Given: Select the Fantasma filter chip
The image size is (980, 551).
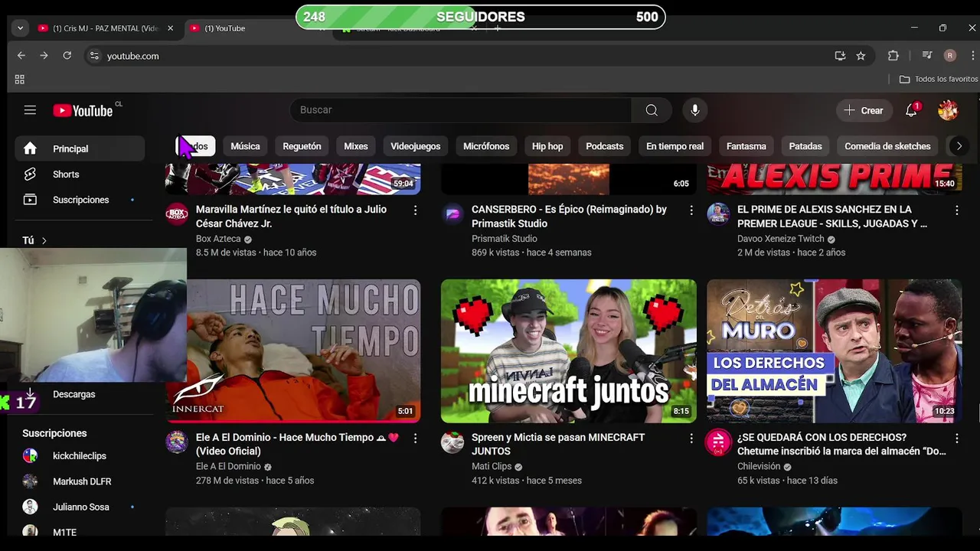Looking at the screenshot, I should (x=746, y=146).
